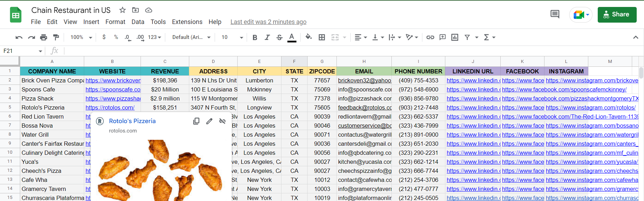Open the File menu
The image size is (644, 201).
click(36, 22)
